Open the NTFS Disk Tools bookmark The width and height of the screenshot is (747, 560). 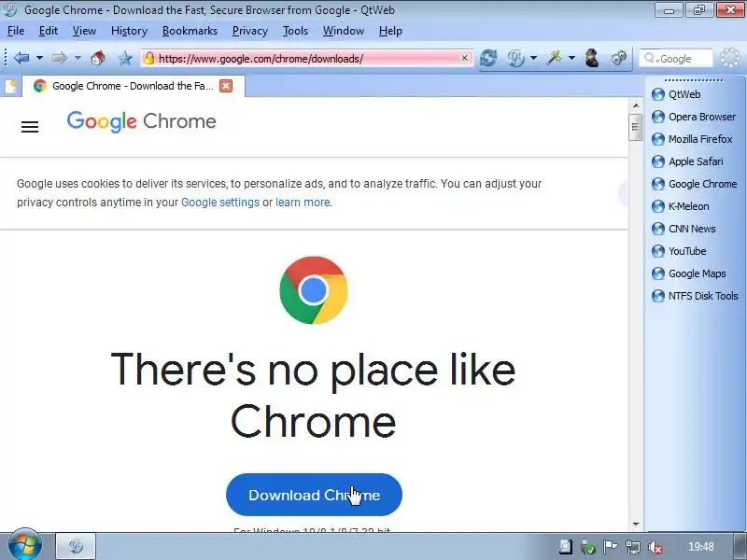695,296
